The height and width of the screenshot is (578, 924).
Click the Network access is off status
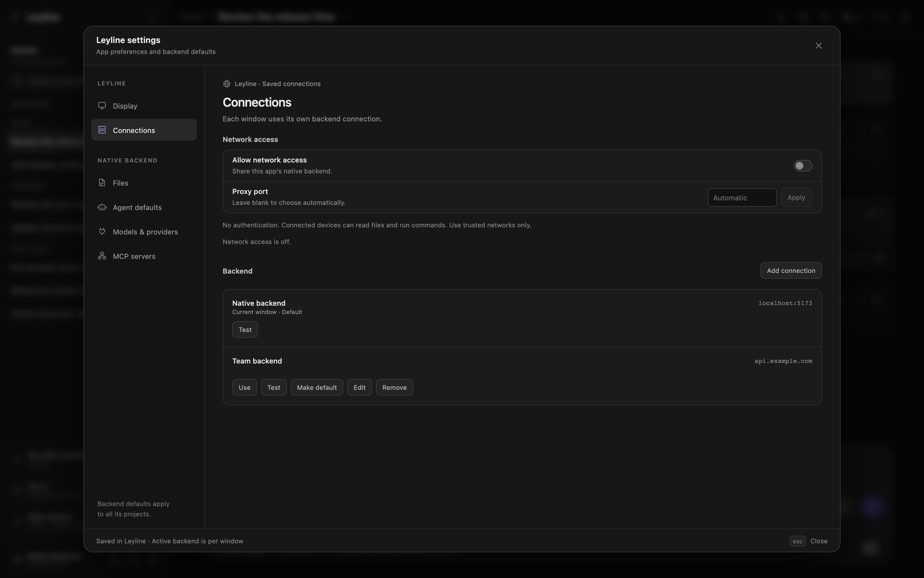click(257, 241)
